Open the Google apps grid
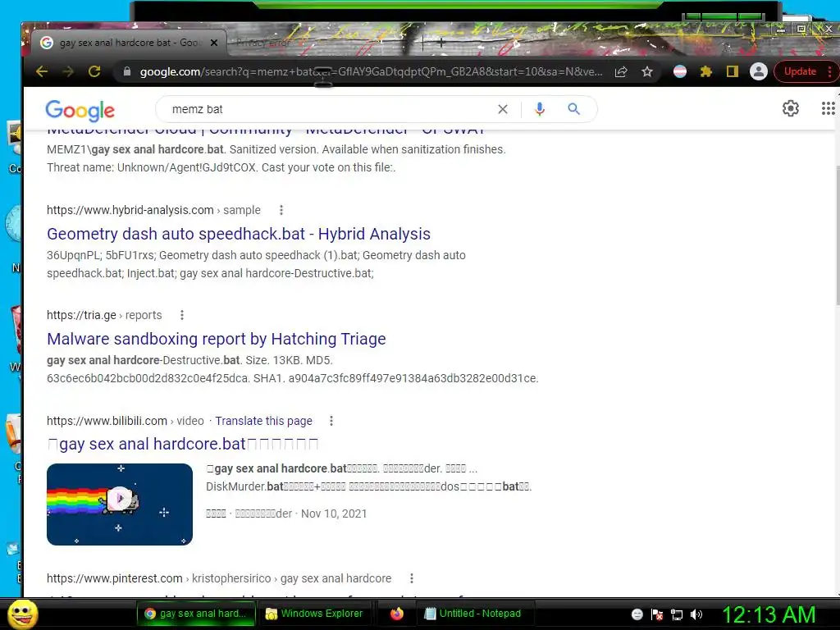840x630 pixels. [829, 109]
